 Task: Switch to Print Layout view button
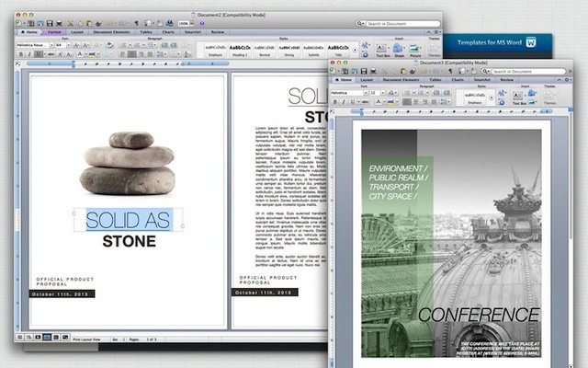[x=48, y=338]
